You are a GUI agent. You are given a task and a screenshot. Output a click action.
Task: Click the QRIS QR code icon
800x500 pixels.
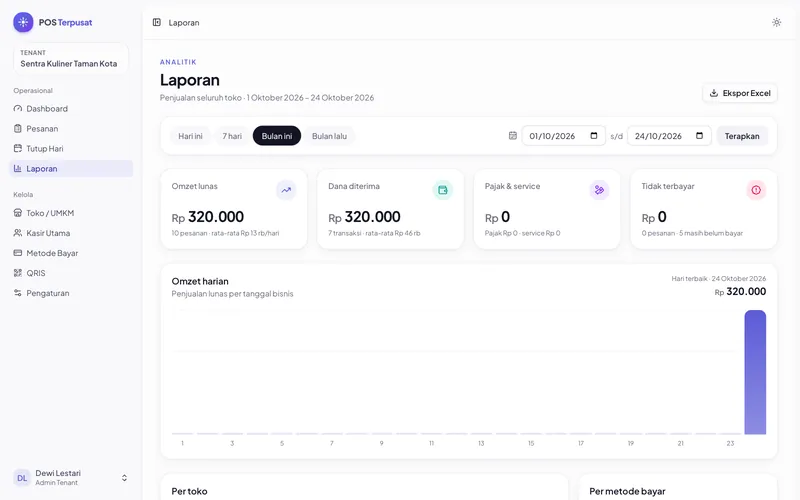18,273
